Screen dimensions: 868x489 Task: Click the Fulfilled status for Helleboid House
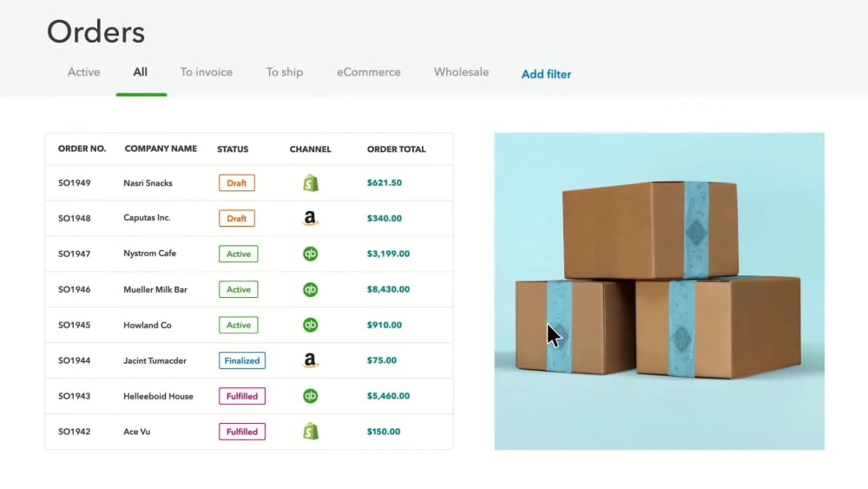point(242,396)
